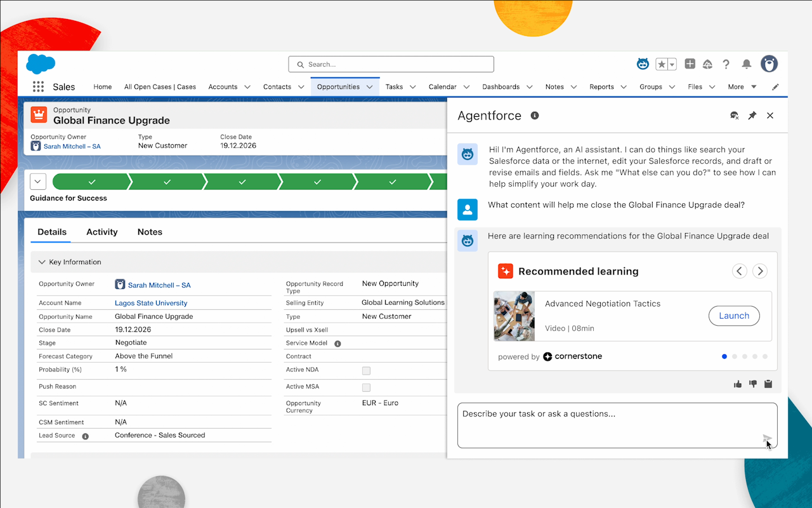Click thumbs down on the response
The image size is (812, 508).
[x=753, y=384]
